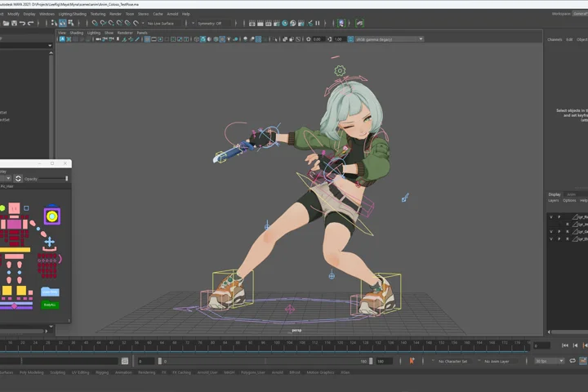This screenshot has width=588, height=392.
Task: Toggle loop playback icon
Action: click(572, 361)
